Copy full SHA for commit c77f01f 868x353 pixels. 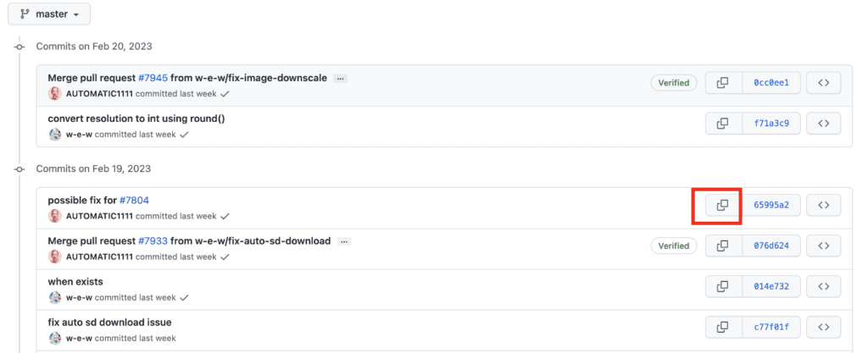click(x=723, y=327)
